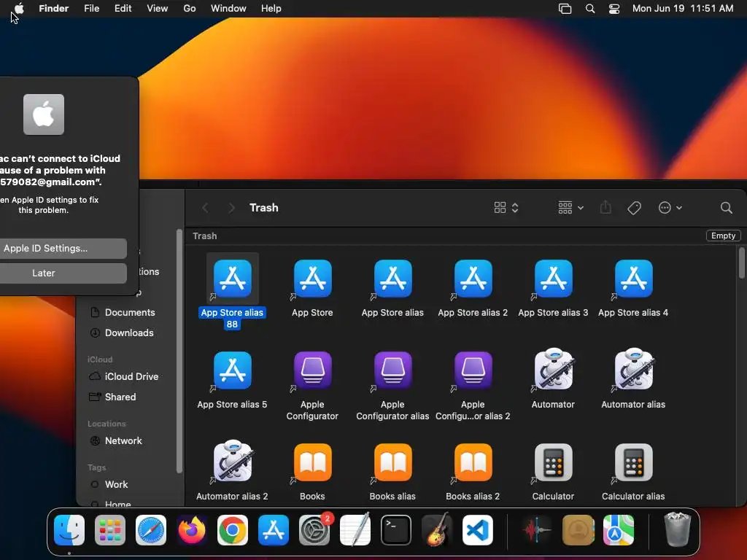Open Launchpad from the Dock
747x560 pixels.
click(110, 530)
